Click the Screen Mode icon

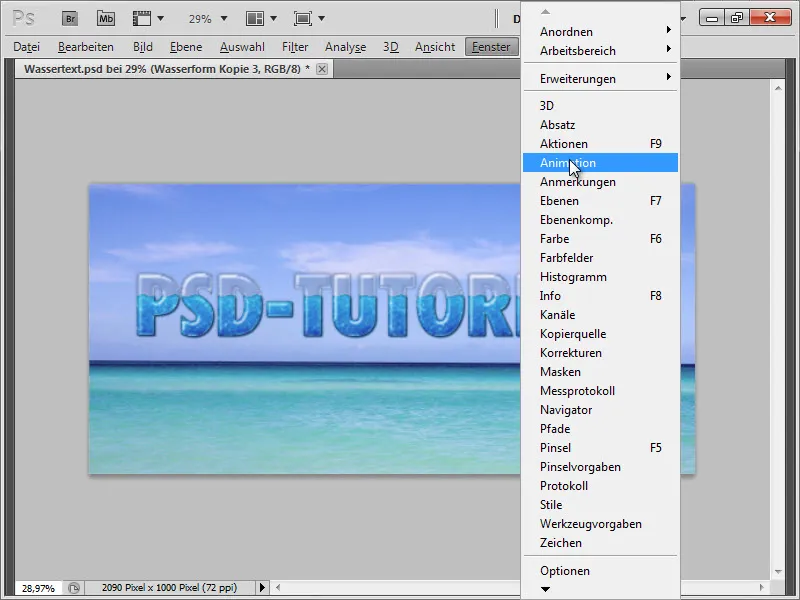[x=303, y=19]
